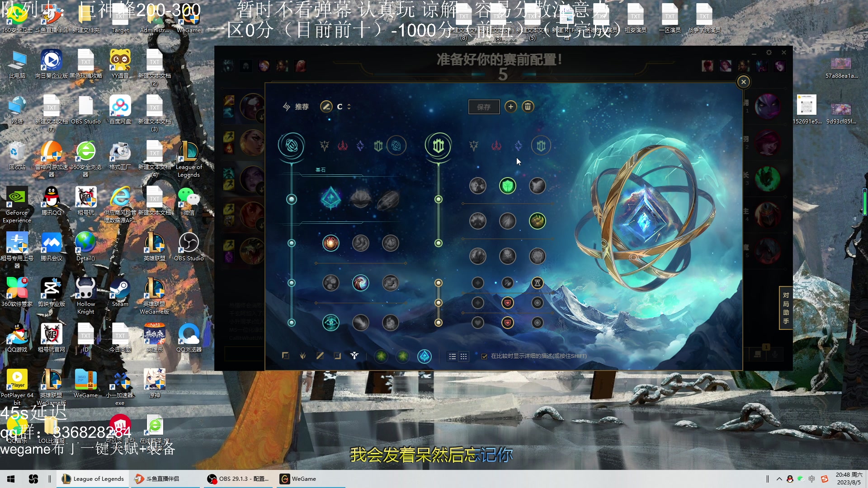Pick the green Font of Life rune
Viewport: 868px width, 488px height.
[x=507, y=186]
